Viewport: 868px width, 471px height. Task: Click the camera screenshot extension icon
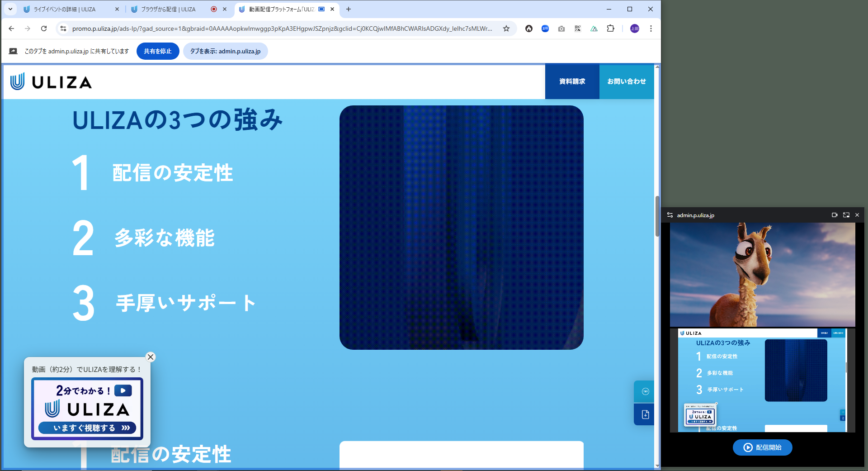[561, 29]
